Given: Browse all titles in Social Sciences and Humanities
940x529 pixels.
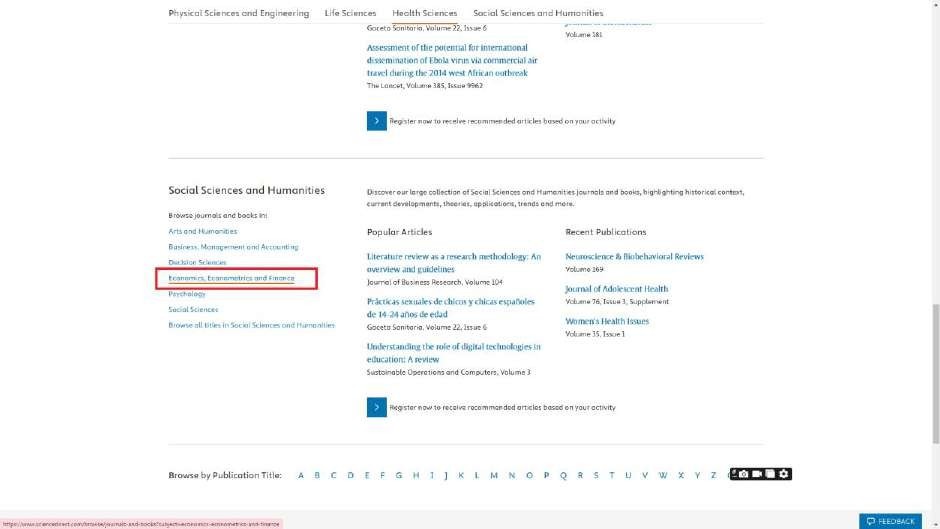Looking at the screenshot, I should coord(251,325).
